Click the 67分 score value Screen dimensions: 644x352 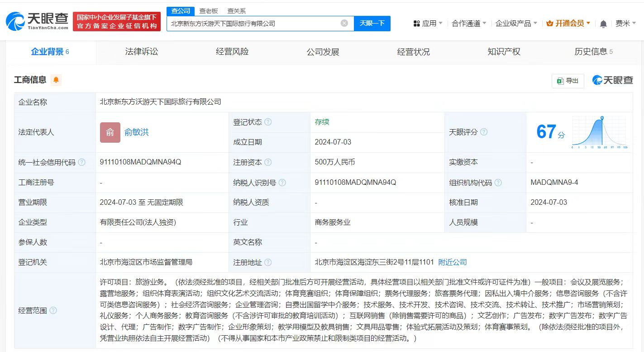point(551,132)
